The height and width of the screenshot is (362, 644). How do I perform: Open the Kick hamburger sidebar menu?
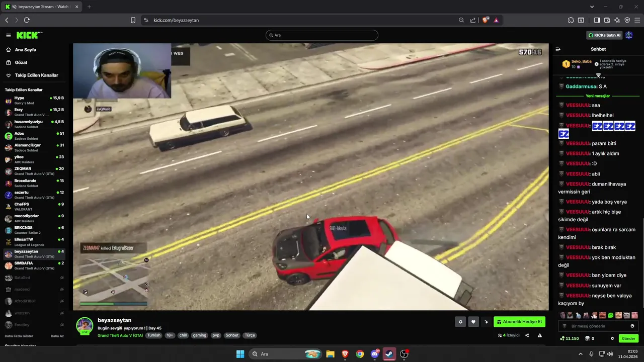(x=9, y=35)
